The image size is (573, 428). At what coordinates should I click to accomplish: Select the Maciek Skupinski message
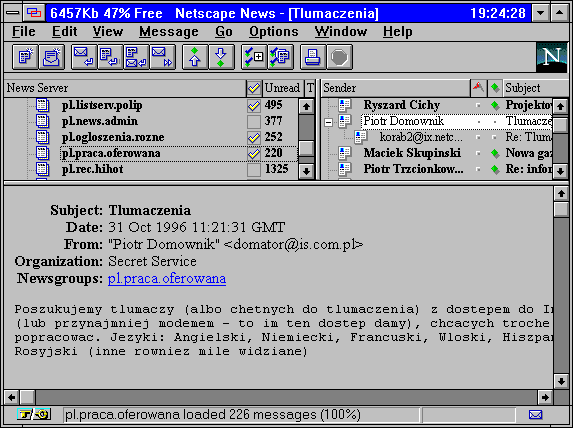coord(412,153)
